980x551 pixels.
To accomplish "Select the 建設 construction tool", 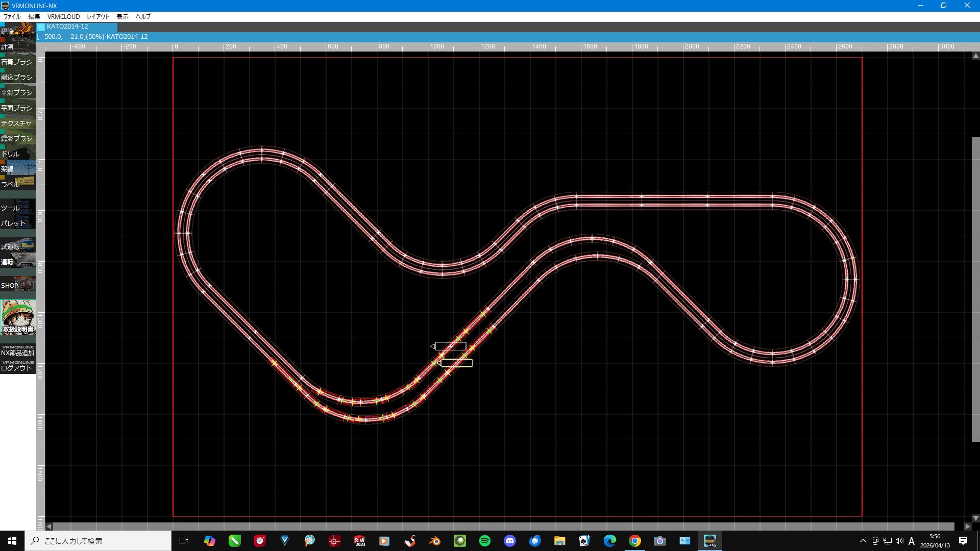I will tap(18, 30).
